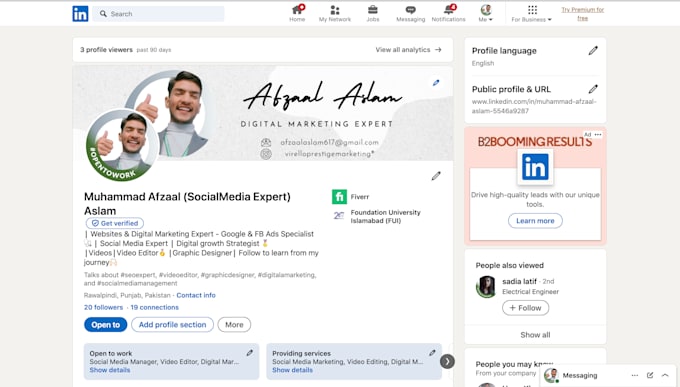This screenshot has width=680, height=387.
Task: Show details of Open to work card
Action: [x=110, y=370]
